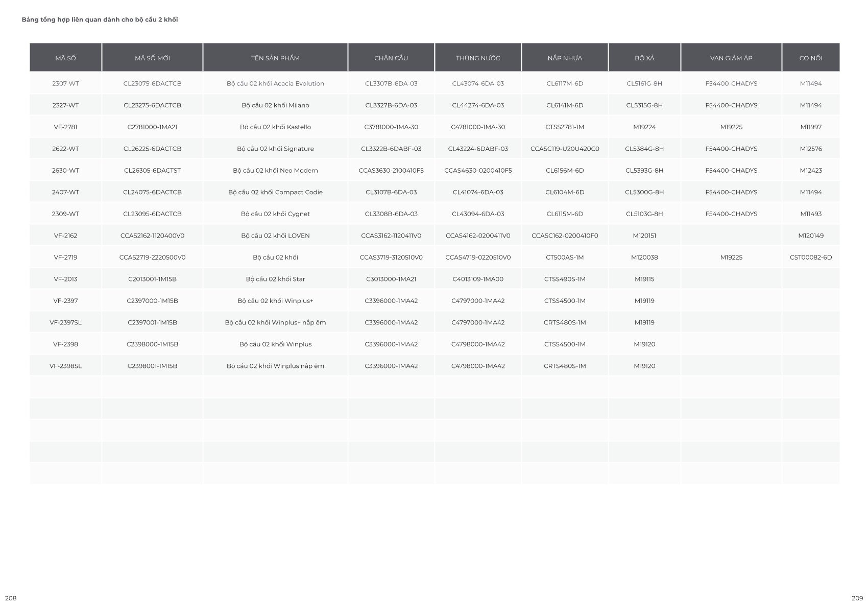Select cell CCAS2719-2220500V0
Image resolution: width=868 pixels, height=608 pixels.
pyautogui.click(x=152, y=257)
